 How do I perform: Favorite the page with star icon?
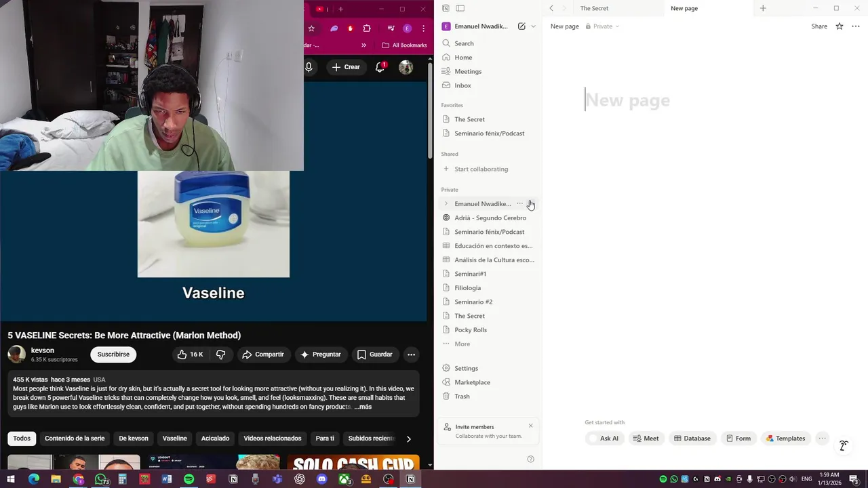click(840, 26)
